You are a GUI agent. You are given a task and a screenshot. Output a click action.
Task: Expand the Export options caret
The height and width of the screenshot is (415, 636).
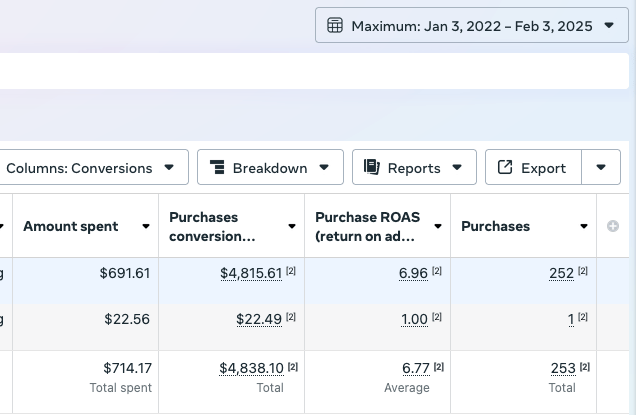[x=601, y=168]
